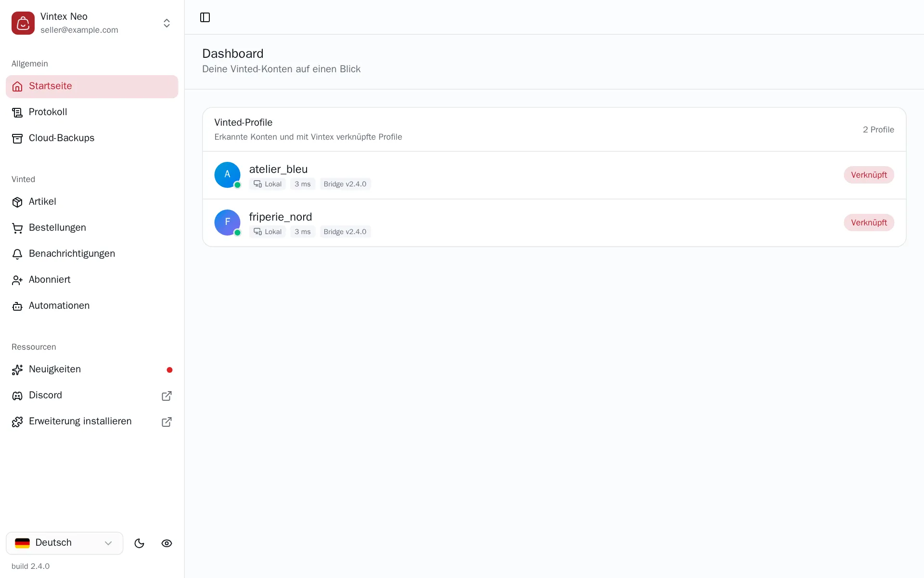Screen dimensions: 924x578
Task: Click the Neuigkeiten sparkles icon
Action: (17, 370)
